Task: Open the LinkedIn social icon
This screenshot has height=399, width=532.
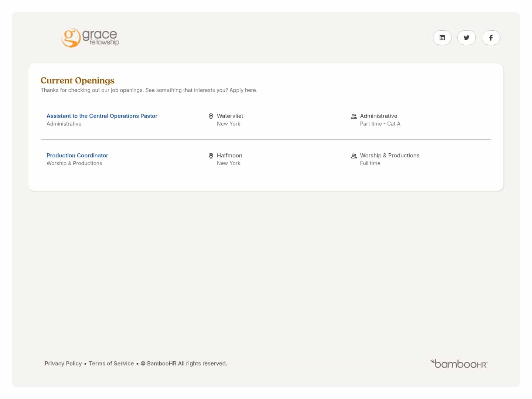Action: tap(442, 38)
